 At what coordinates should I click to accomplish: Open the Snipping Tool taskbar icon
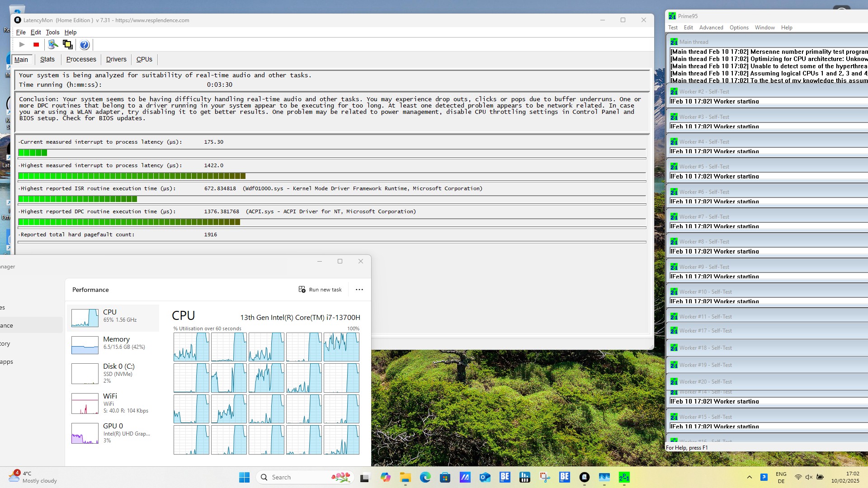(544, 477)
